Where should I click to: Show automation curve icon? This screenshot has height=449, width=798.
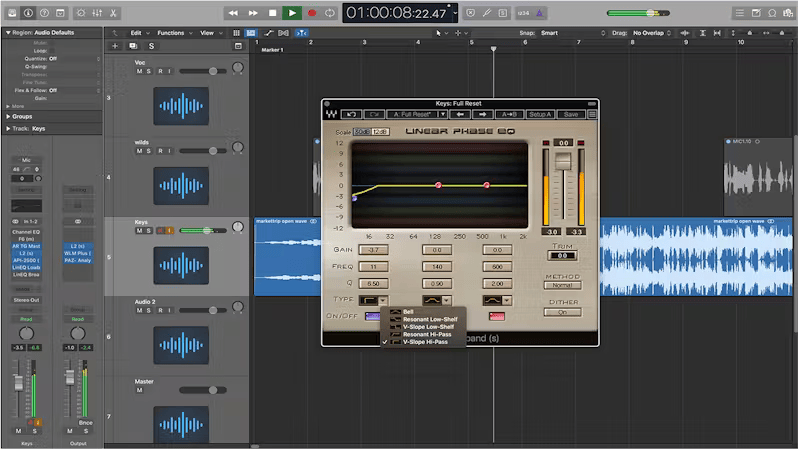tap(268, 33)
